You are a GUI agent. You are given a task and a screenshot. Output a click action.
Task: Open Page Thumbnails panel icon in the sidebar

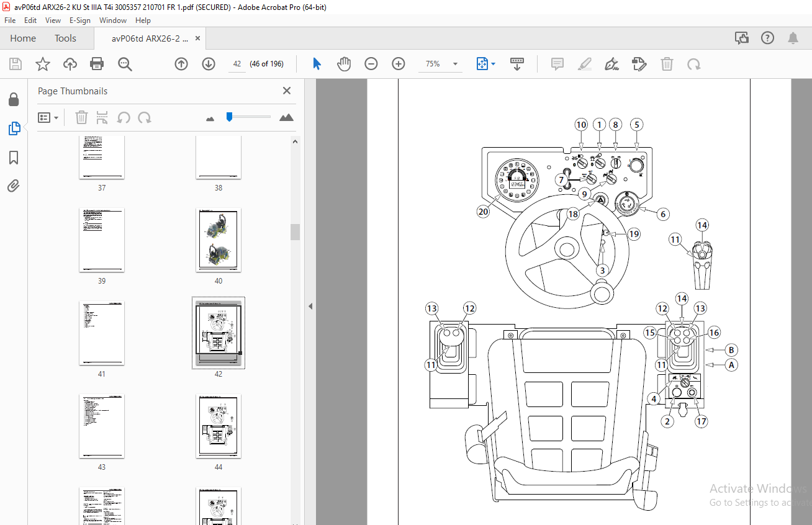point(14,128)
